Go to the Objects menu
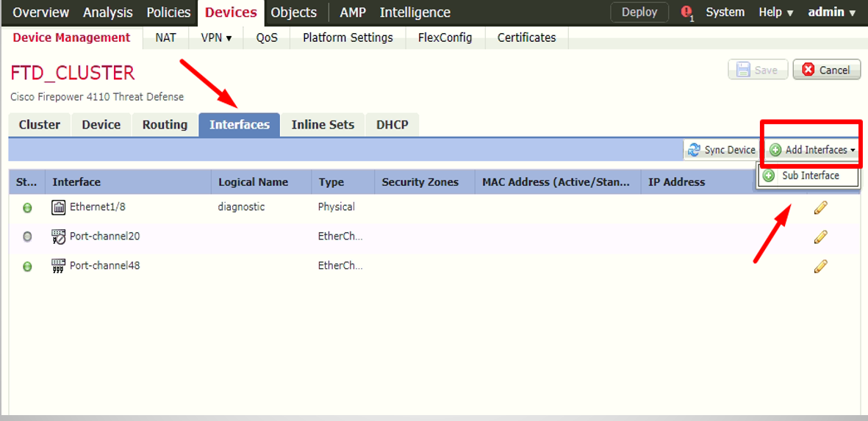Screen dimensions: 868x421 coord(294,12)
